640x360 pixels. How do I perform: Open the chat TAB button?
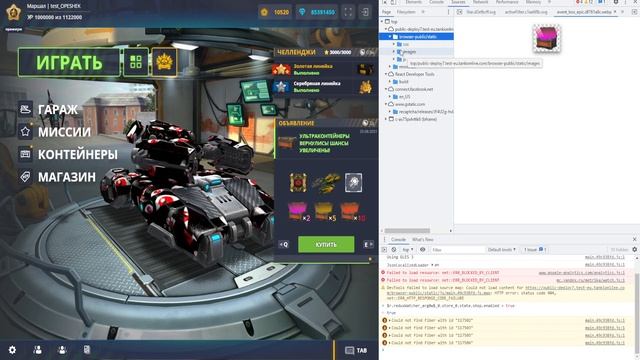click(x=356, y=350)
